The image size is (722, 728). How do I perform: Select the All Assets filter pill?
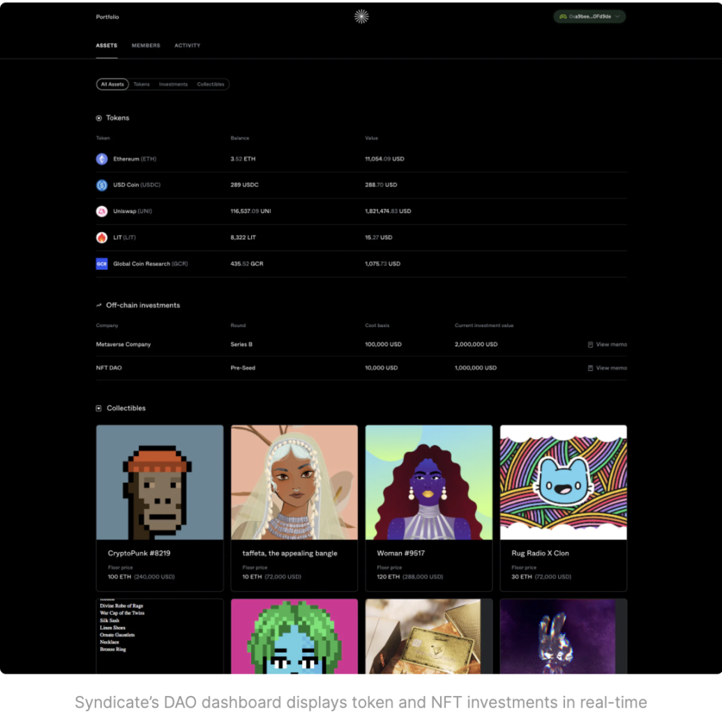coord(112,84)
